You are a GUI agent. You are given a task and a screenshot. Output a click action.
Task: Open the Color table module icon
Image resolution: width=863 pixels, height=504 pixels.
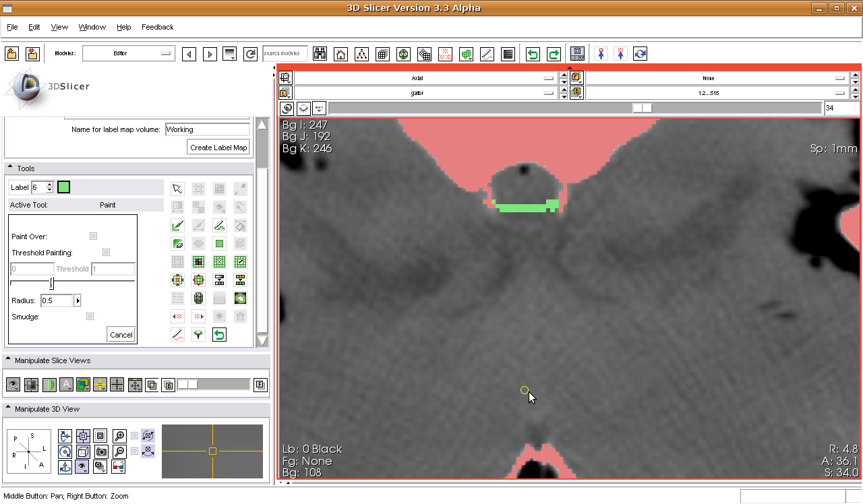pos(508,54)
